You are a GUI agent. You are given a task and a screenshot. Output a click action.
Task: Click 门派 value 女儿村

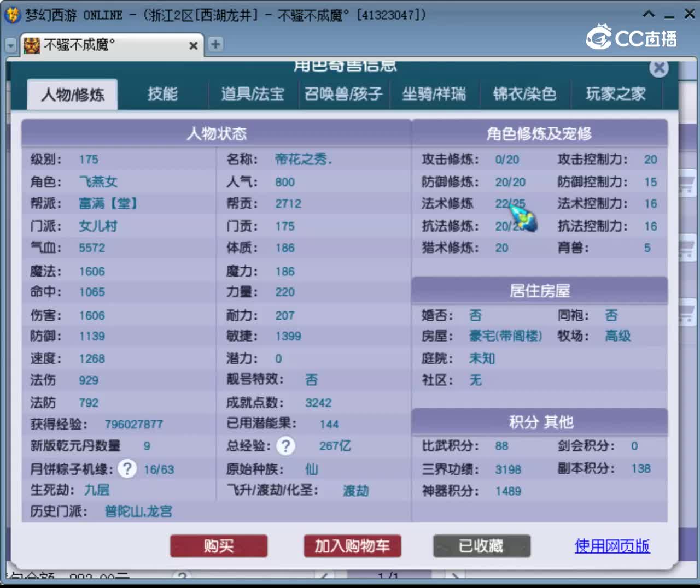(98, 226)
